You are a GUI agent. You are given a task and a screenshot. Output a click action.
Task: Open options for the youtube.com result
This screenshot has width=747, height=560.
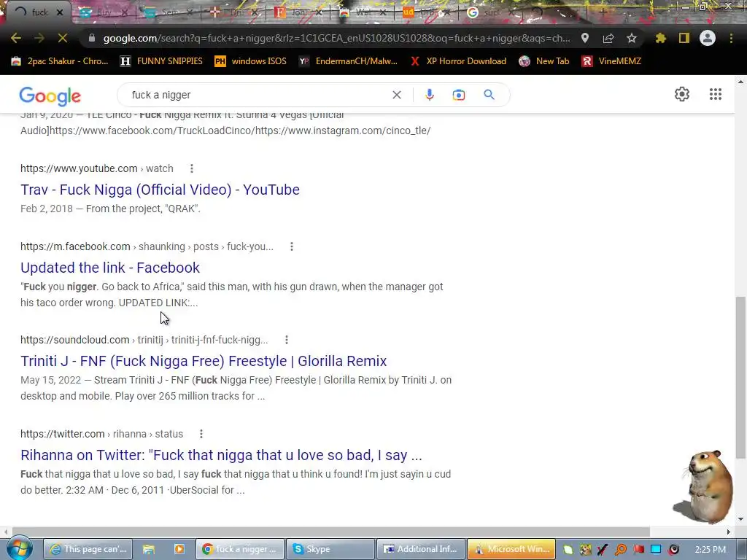(x=192, y=168)
